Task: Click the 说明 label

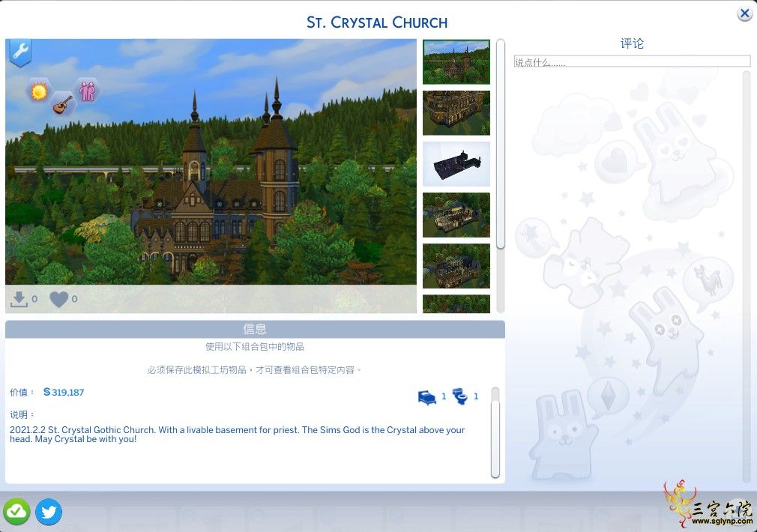Action: (22, 414)
